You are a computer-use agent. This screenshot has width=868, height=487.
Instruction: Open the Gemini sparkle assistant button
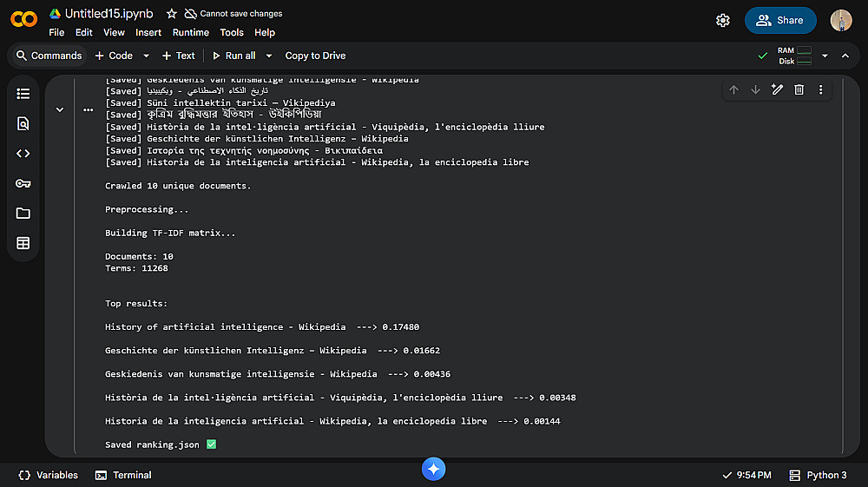click(x=433, y=469)
